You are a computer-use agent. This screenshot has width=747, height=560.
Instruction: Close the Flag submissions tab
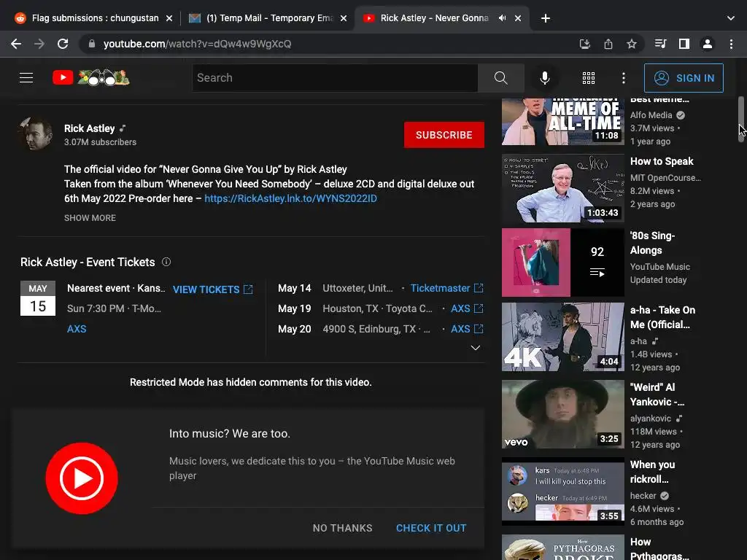pyautogui.click(x=169, y=18)
